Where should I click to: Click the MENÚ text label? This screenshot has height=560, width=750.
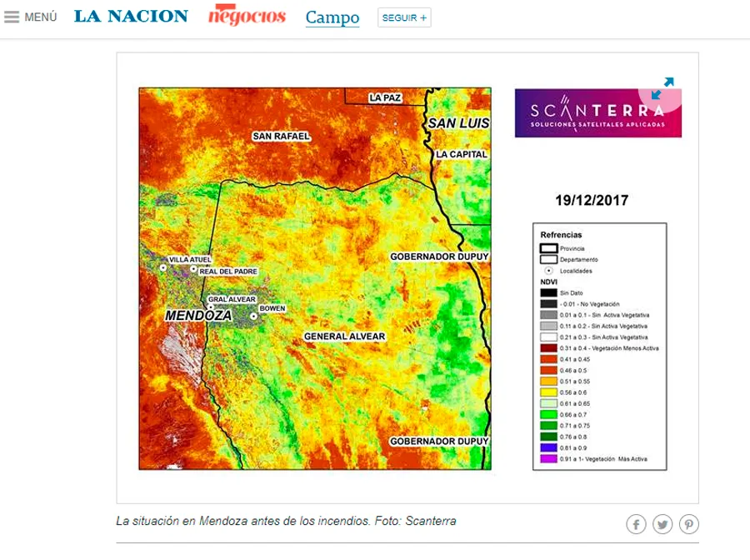click(x=41, y=17)
